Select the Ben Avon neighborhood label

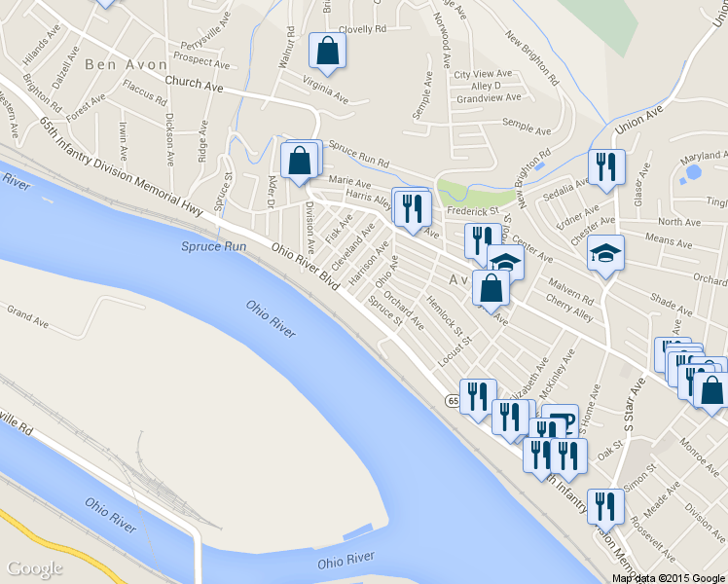(126, 64)
